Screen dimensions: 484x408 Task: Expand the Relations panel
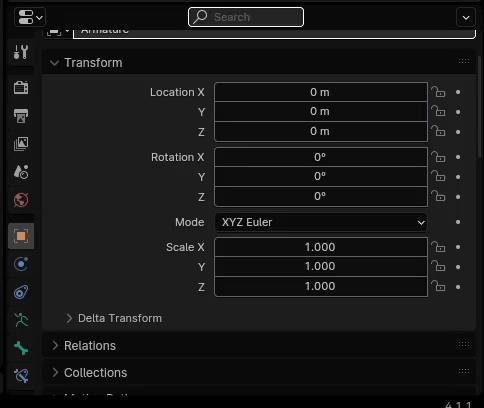click(x=55, y=346)
